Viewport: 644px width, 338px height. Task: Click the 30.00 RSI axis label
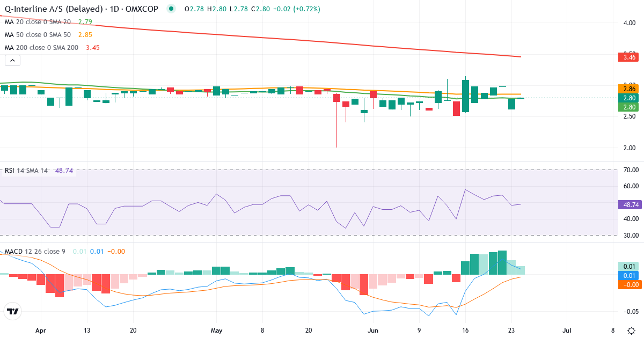(630, 236)
